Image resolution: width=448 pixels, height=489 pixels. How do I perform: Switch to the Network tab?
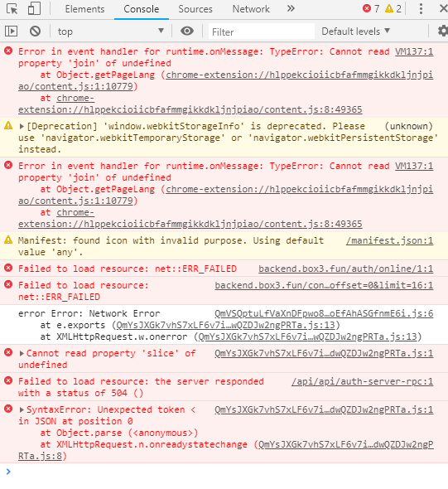pos(251,9)
